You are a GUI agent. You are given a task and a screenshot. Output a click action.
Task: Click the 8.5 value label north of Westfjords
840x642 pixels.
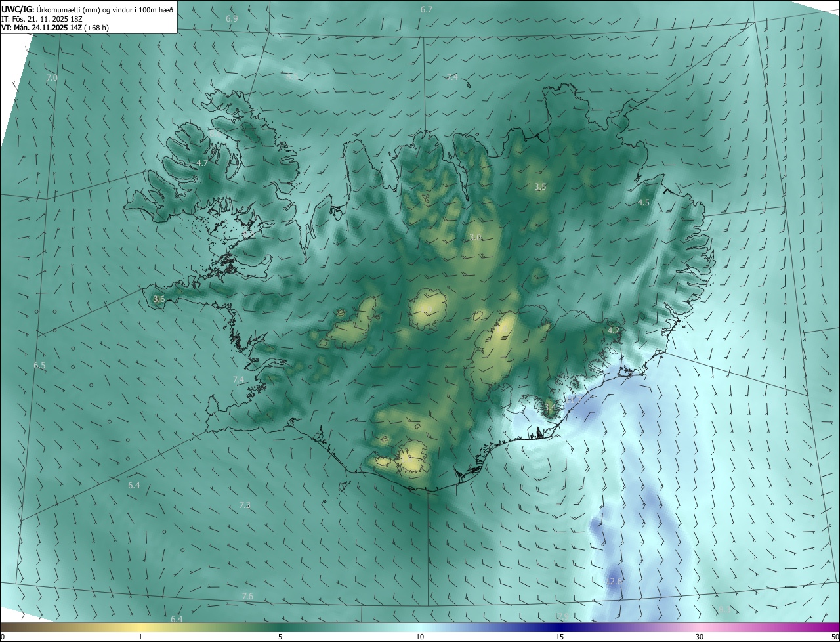[x=291, y=76]
